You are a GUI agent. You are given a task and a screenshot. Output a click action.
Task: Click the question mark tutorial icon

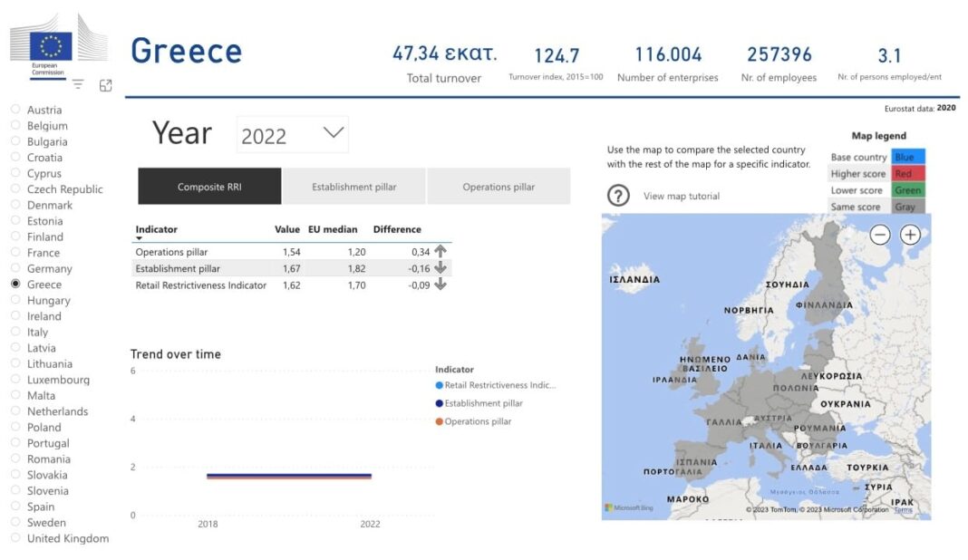(618, 196)
